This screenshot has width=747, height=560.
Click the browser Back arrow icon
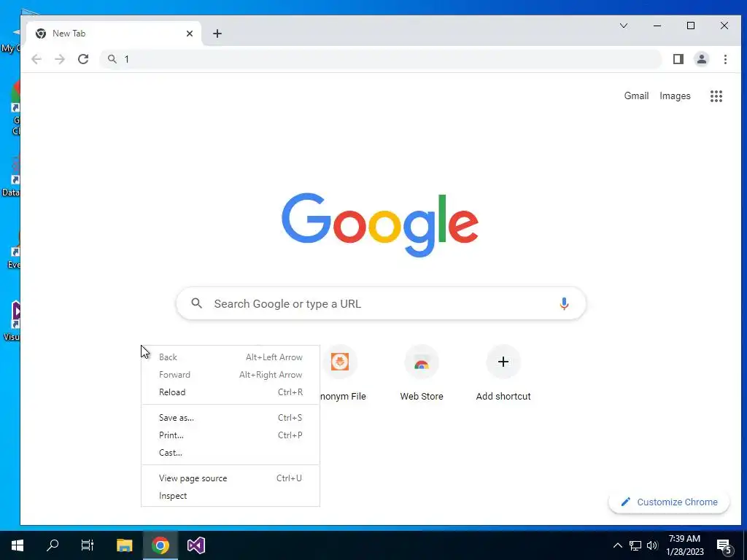coord(36,59)
